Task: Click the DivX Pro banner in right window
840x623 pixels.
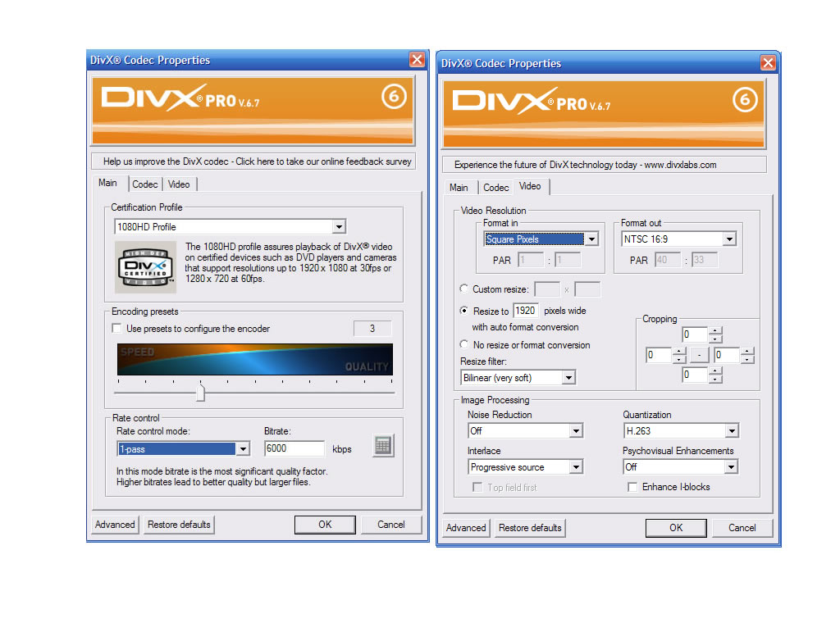Action: point(604,114)
